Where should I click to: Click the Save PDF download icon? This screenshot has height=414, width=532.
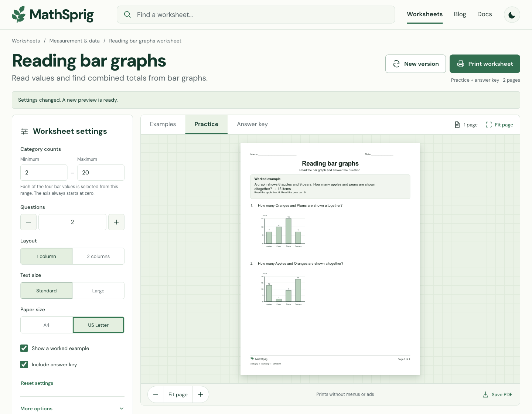tap(485, 394)
